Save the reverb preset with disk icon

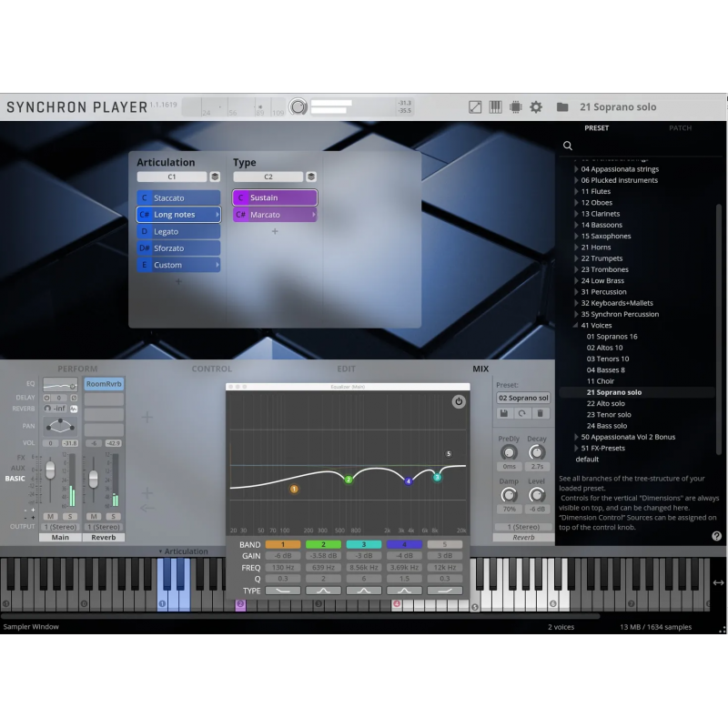tap(502, 413)
